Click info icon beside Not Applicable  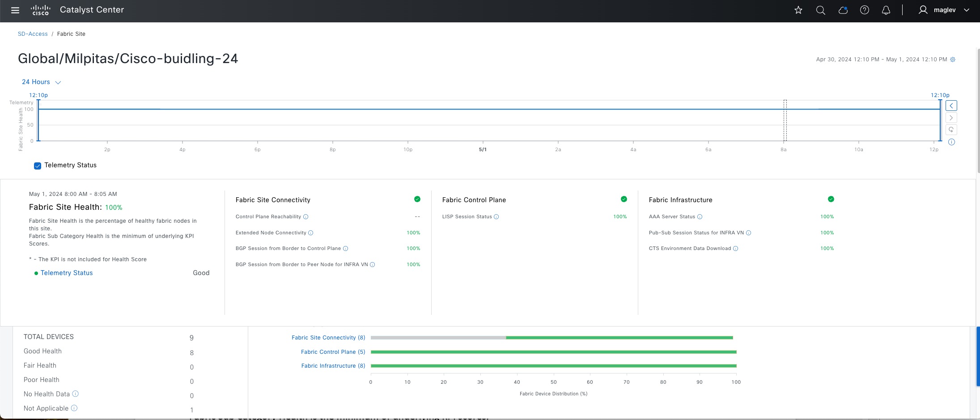74,408
